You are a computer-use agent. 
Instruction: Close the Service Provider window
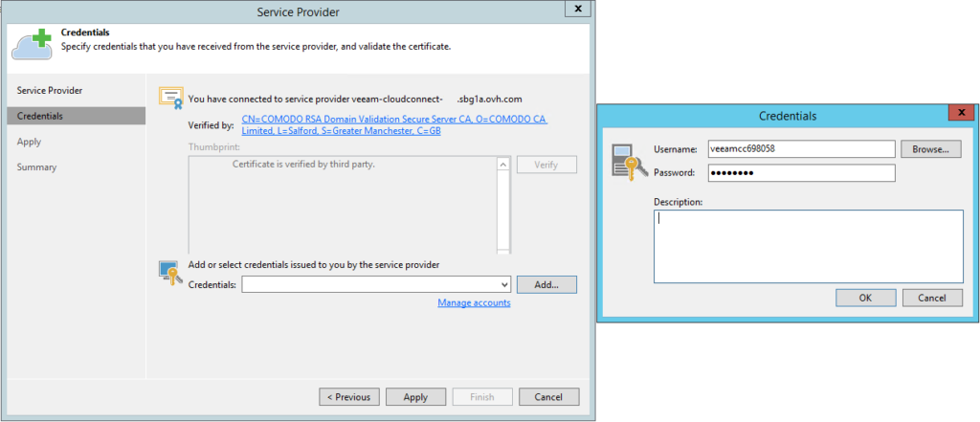pyautogui.click(x=578, y=8)
